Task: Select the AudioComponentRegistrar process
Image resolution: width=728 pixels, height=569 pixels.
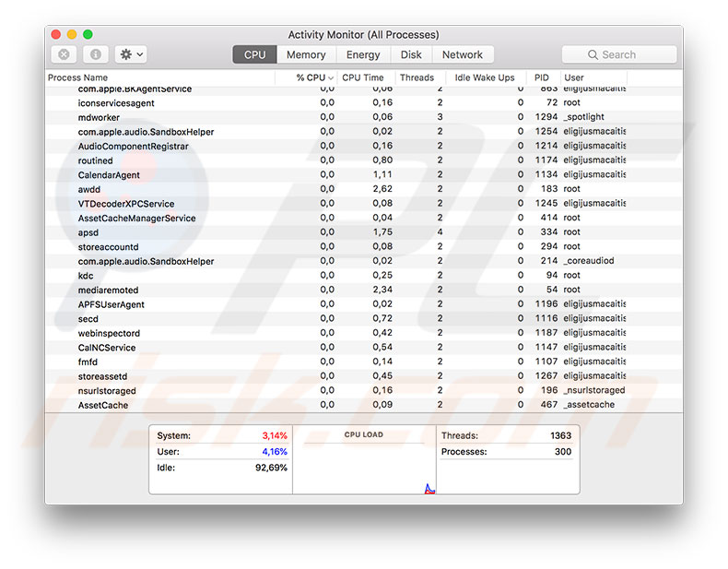Action: coord(364,146)
